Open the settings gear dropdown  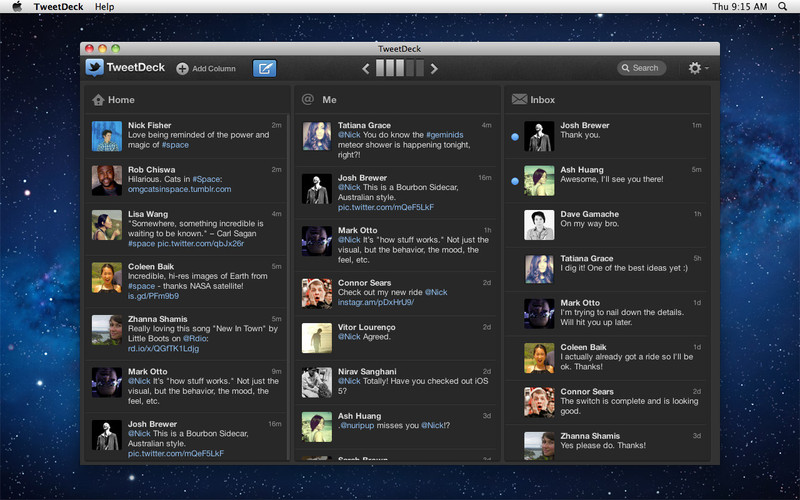click(x=697, y=68)
